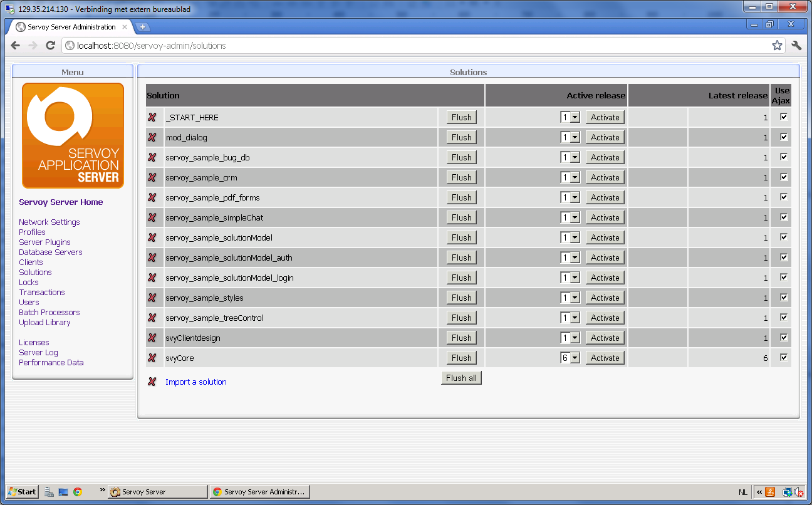Flush the servoy_sample_crm solution

[x=462, y=177]
